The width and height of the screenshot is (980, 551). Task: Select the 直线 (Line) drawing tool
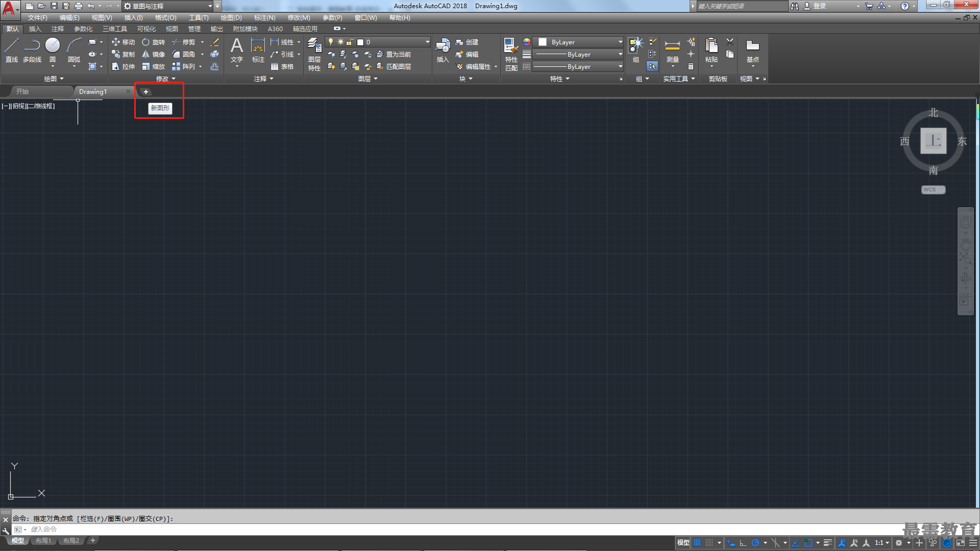(11, 50)
